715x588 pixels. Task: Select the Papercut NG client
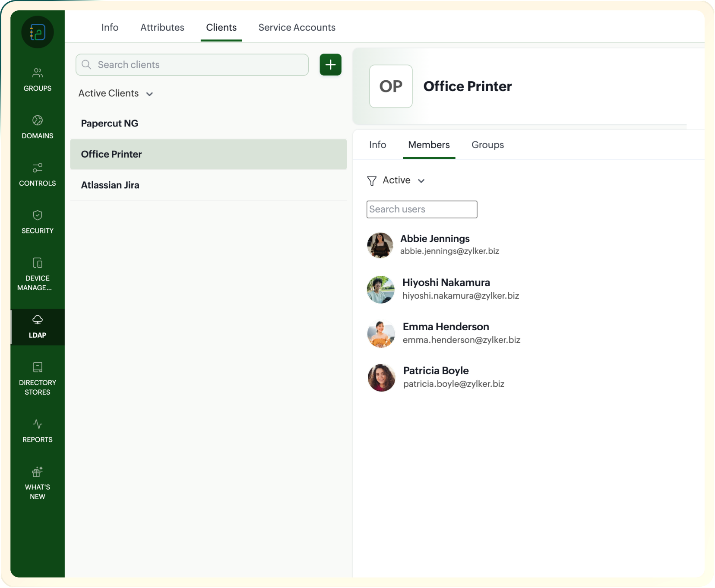(x=110, y=123)
